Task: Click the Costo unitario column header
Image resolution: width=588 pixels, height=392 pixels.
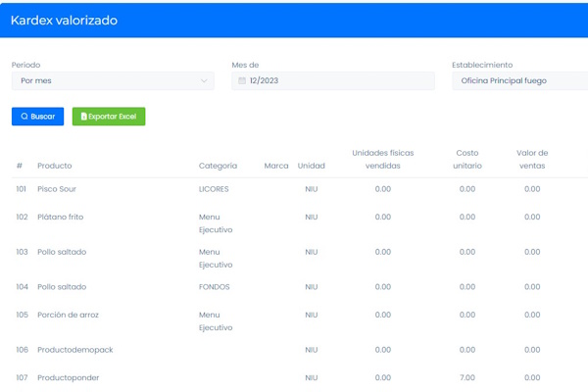Action: [467, 159]
